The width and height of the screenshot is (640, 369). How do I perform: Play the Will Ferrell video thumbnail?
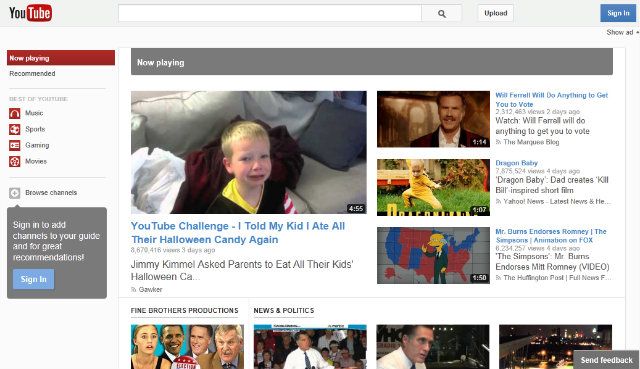point(433,119)
